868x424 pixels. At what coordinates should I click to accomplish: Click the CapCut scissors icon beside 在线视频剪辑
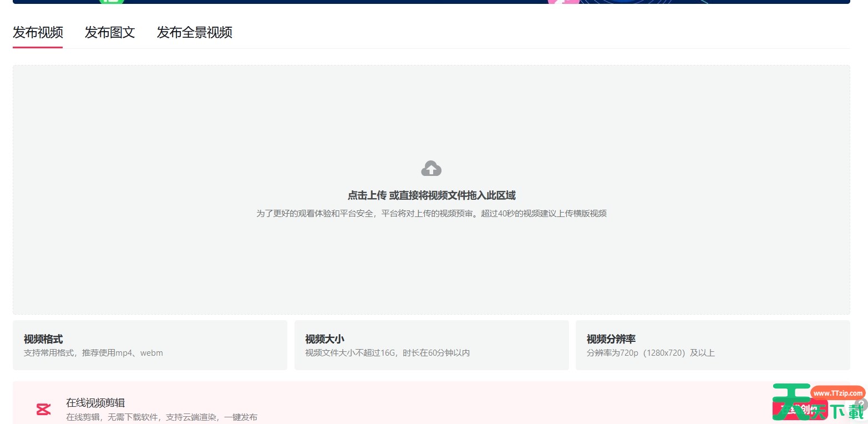[43, 408]
